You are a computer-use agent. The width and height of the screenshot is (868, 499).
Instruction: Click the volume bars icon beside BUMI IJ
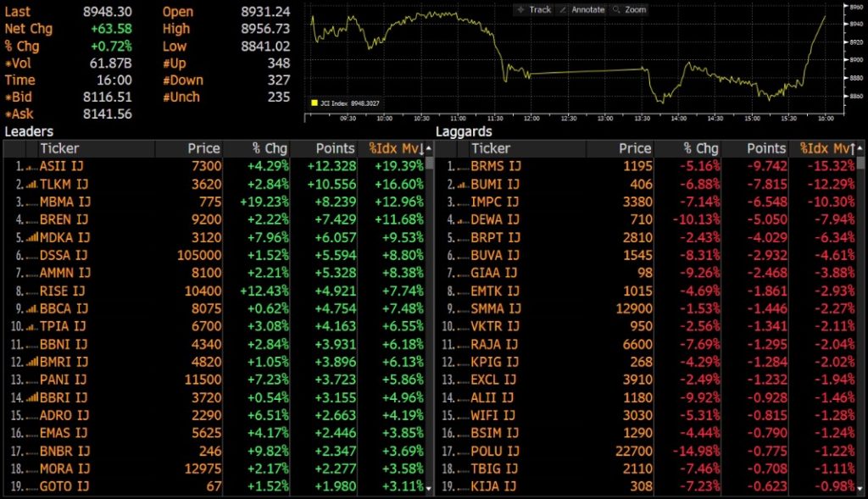(x=463, y=184)
